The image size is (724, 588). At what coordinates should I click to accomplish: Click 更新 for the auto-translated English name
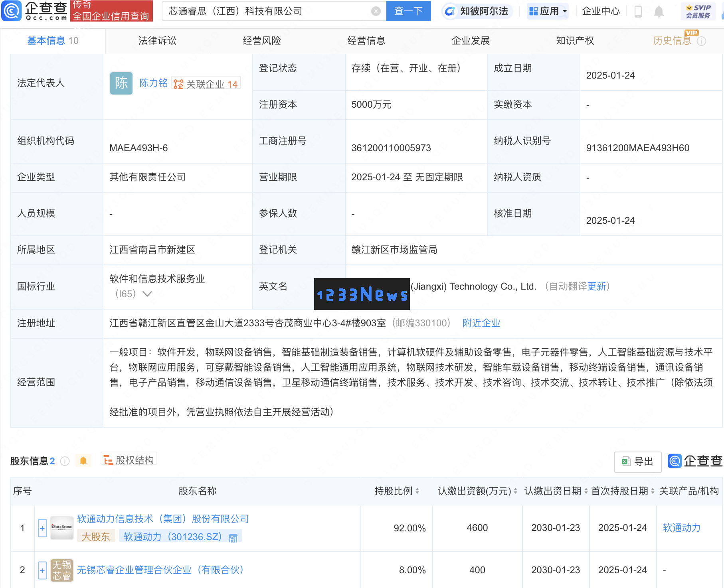[x=597, y=286]
